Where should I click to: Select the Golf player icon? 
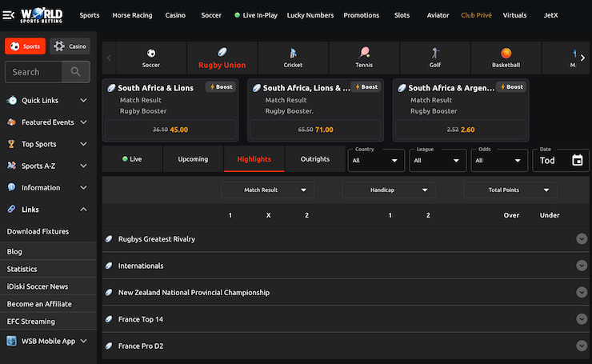tap(435, 53)
